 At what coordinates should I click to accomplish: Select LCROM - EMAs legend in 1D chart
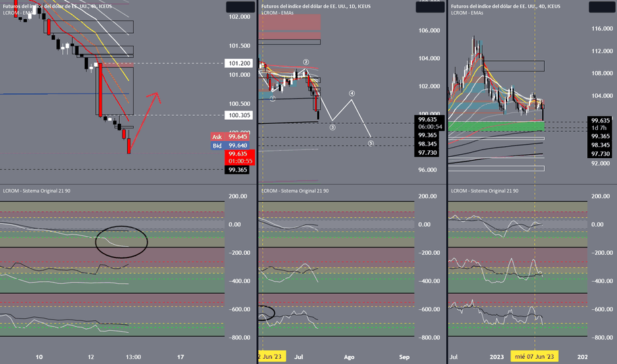[x=277, y=13]
